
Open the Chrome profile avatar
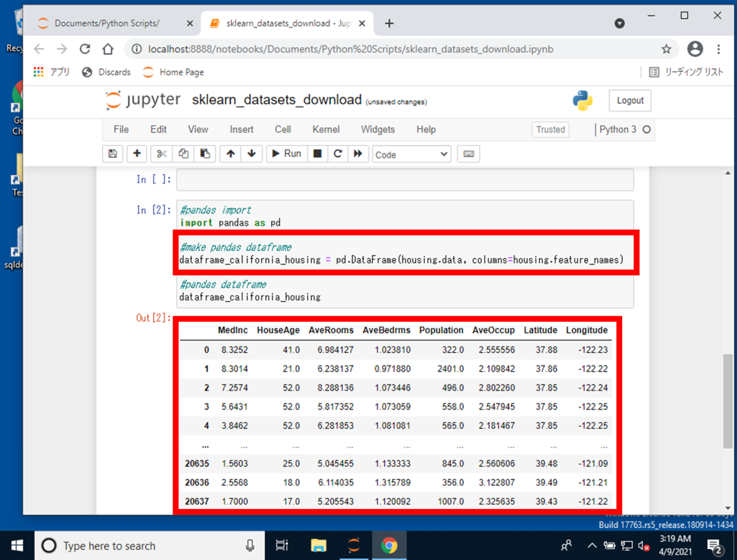(x=695, y=49)
